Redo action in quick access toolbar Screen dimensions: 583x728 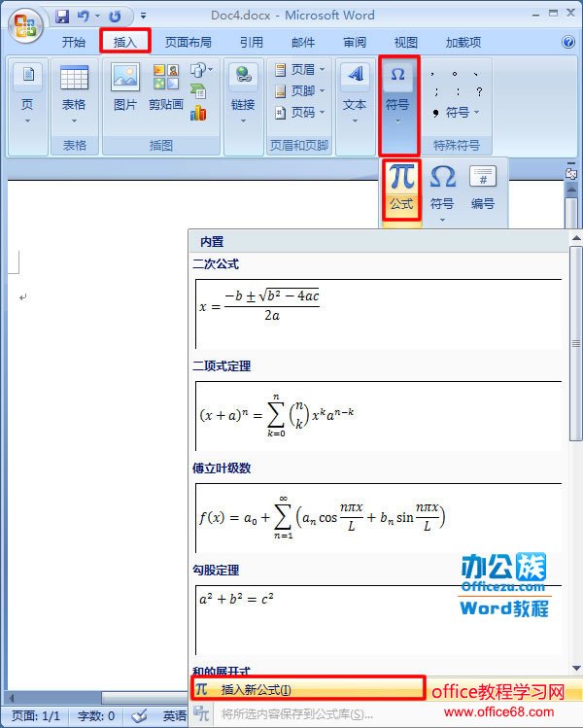click(115, 17)
